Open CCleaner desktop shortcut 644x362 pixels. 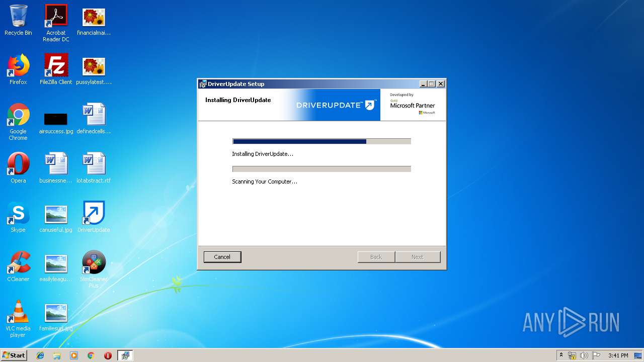(18, 266)
